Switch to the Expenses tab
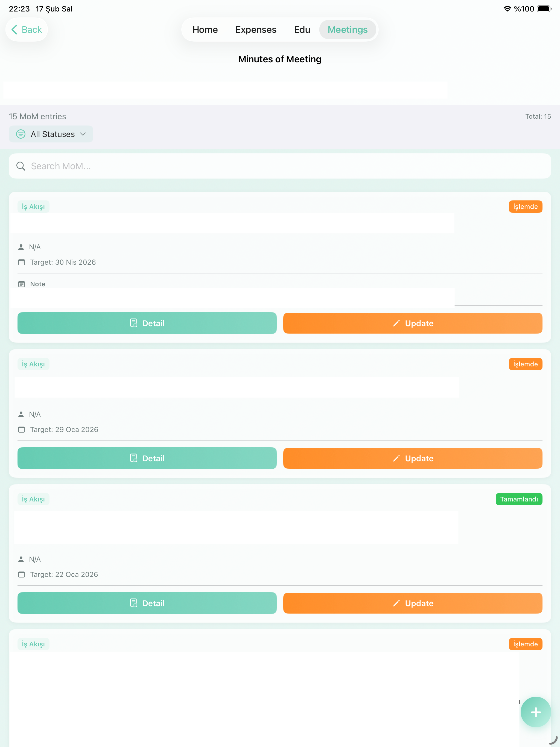 [x=256, y=30]
